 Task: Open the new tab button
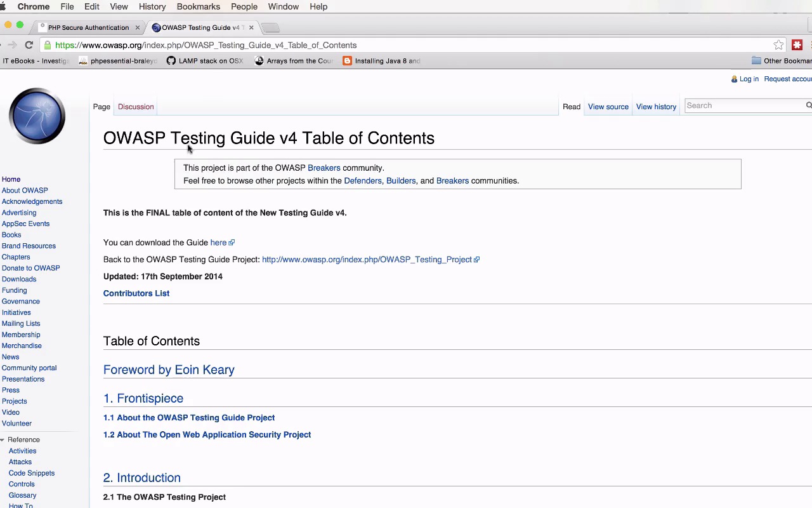(270, 27)
